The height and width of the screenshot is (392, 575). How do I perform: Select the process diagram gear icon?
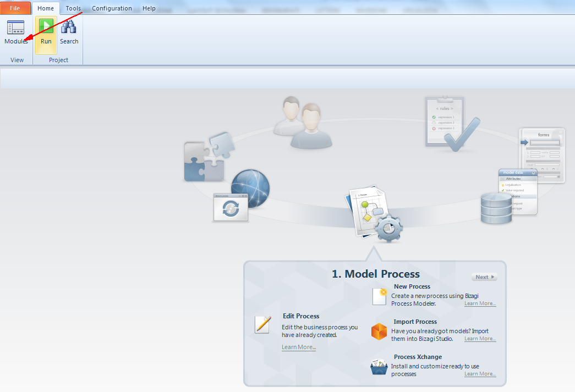(374, 213)
